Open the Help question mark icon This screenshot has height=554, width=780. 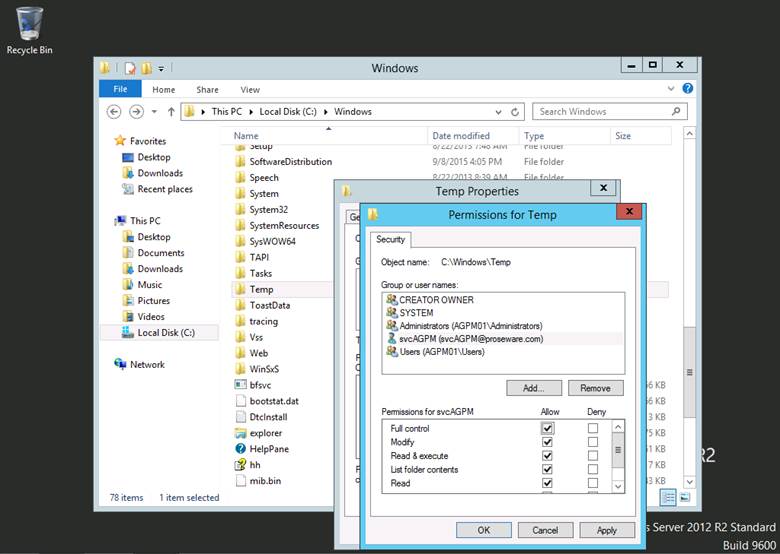point(689,90)
